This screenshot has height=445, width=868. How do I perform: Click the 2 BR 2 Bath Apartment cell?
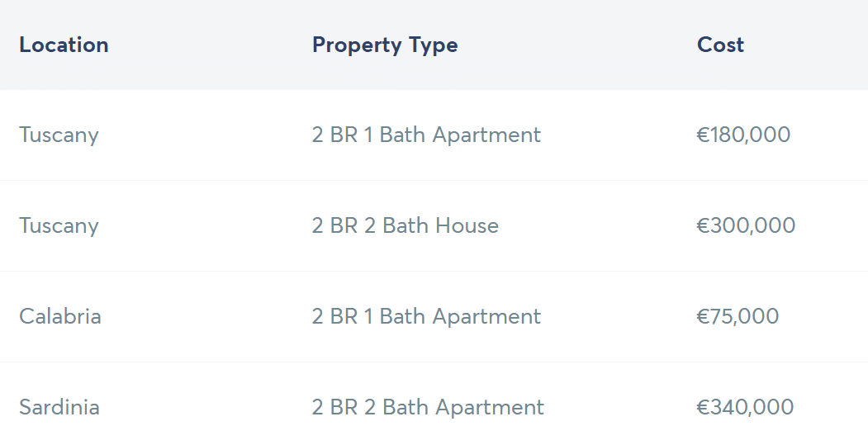click(428, 408)
